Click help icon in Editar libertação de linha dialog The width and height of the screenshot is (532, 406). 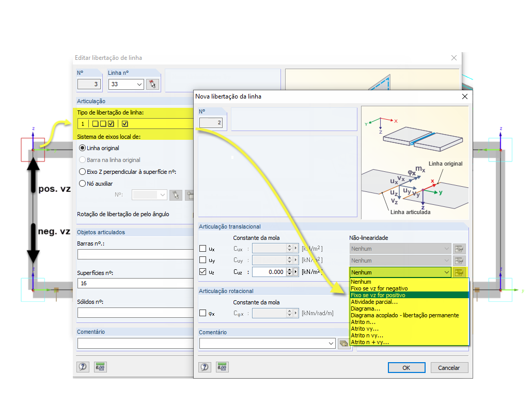pos(83,367)
